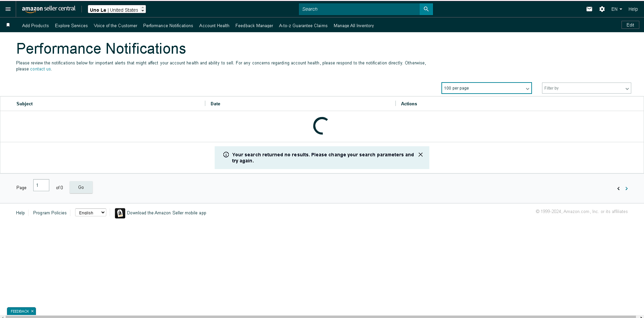This screenshot has height=318, width=644.
Task: Open Performance Notifications menu item
Action: (168, 25)
